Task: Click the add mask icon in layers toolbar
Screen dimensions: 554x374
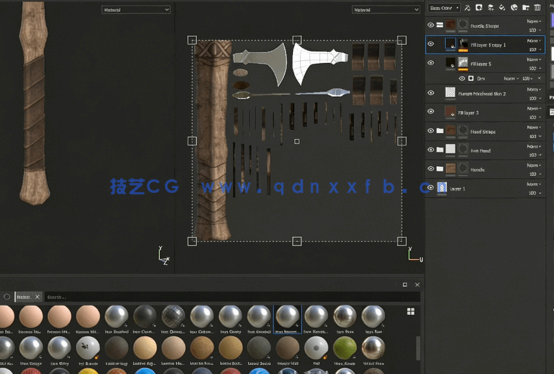Action: 479,8
